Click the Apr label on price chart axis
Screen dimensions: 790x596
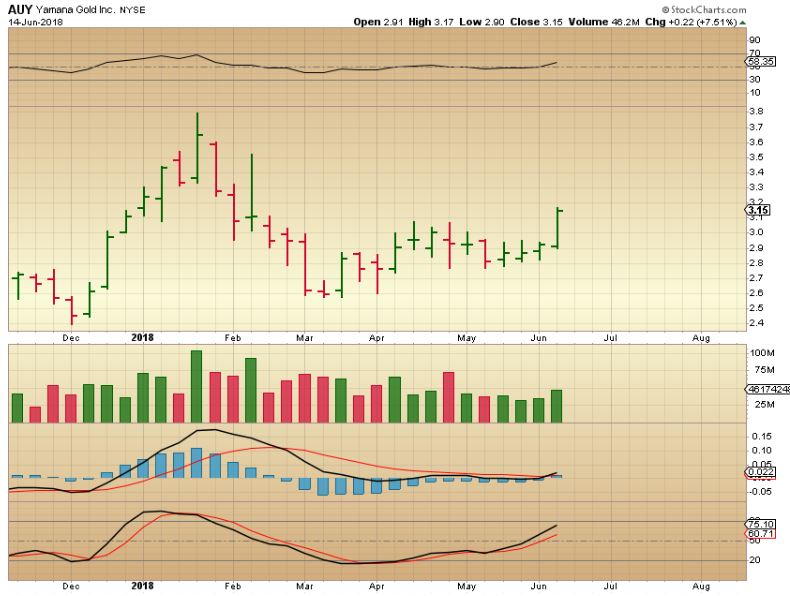point(377,338)
